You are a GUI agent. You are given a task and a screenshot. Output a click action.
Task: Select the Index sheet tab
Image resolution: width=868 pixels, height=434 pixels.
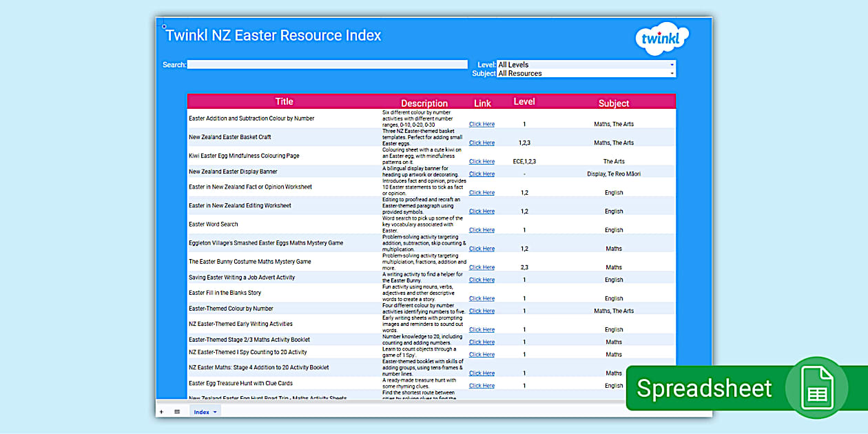(201, 411)
